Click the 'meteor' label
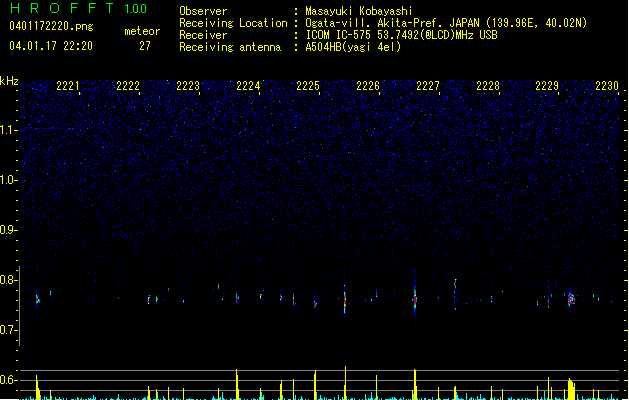Viewport: 629px width, 400px height. click(x=142, y=31)
